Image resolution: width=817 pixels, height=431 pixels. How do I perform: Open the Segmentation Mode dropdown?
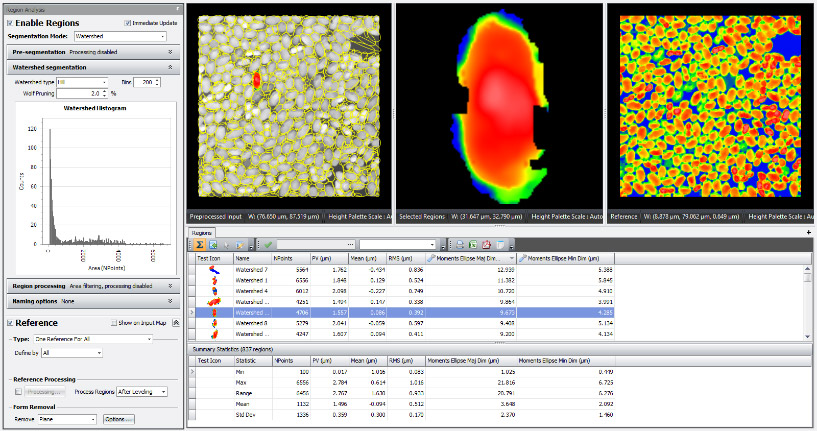162,36
